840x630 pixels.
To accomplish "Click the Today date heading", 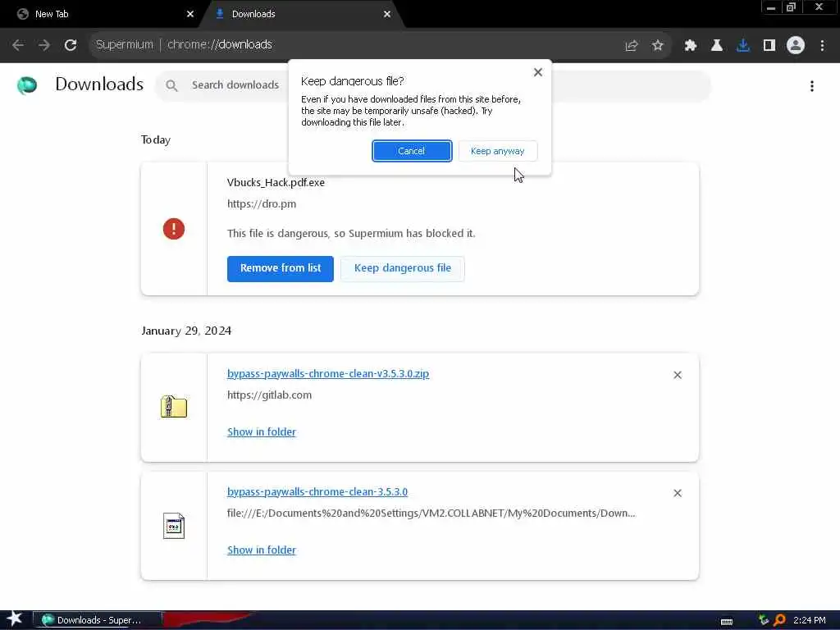I will 156,139.
